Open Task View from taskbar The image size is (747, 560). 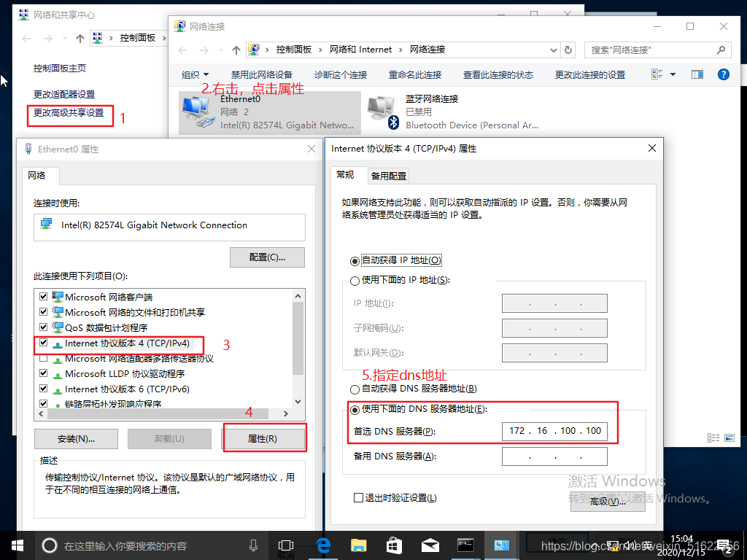pos(286,545)
